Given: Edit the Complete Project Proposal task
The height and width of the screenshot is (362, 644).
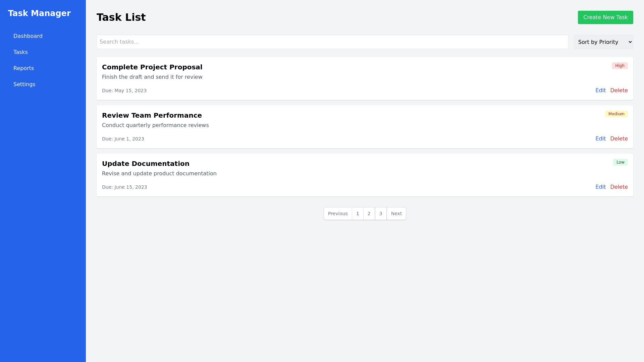Looking at the screenshot, I should pyautogui.click(x=600, y=90).
